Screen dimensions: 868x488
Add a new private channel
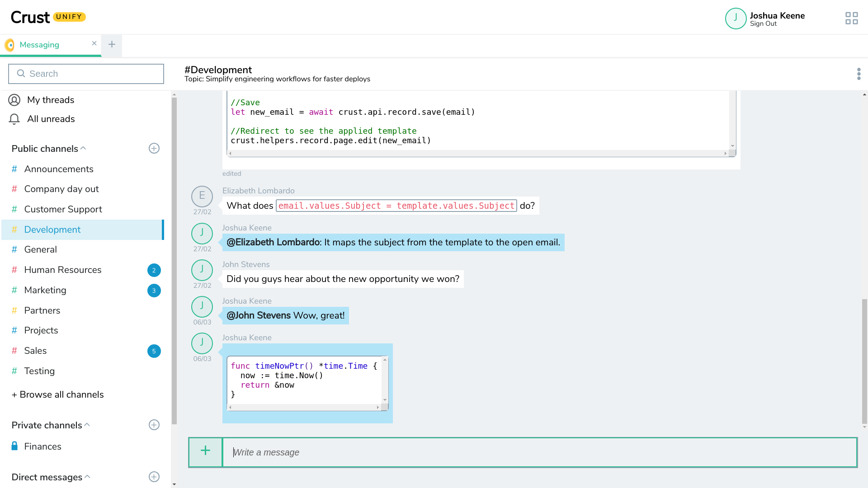[x=154, y=425]
